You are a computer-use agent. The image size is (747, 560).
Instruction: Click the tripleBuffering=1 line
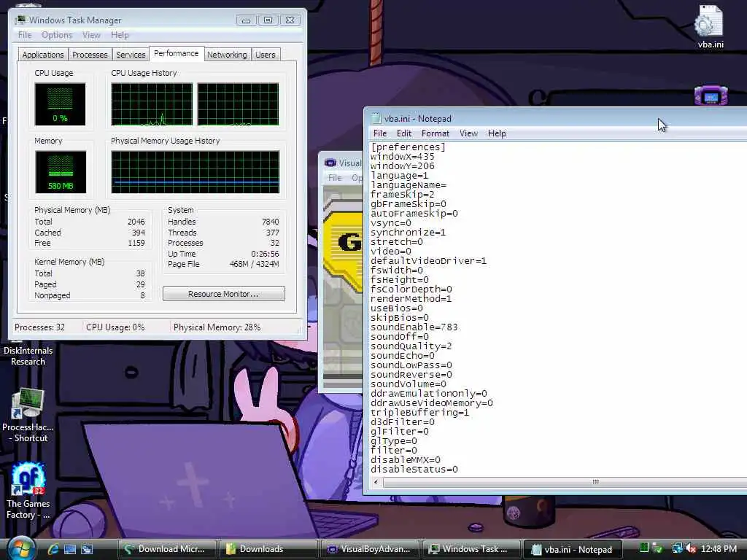pos(419,413)
